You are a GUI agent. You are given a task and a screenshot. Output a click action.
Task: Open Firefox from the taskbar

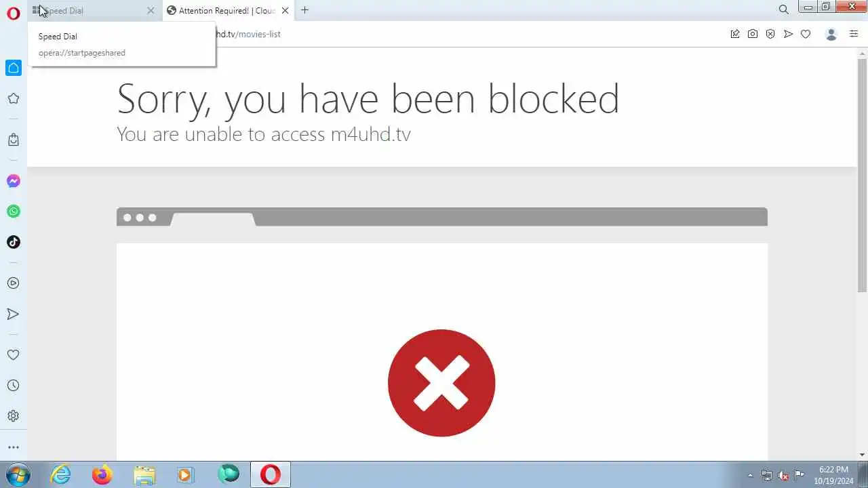pos(102,474)
